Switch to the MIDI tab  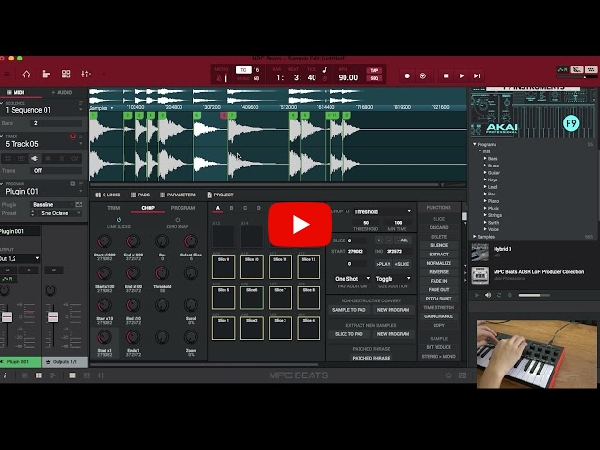click(x=16, y=92)
